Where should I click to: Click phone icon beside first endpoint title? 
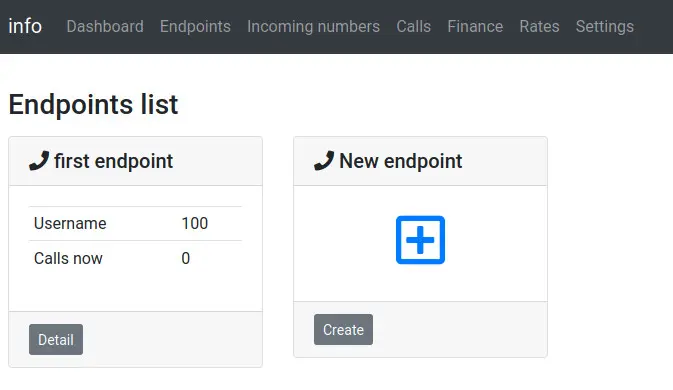coord(39,161)
